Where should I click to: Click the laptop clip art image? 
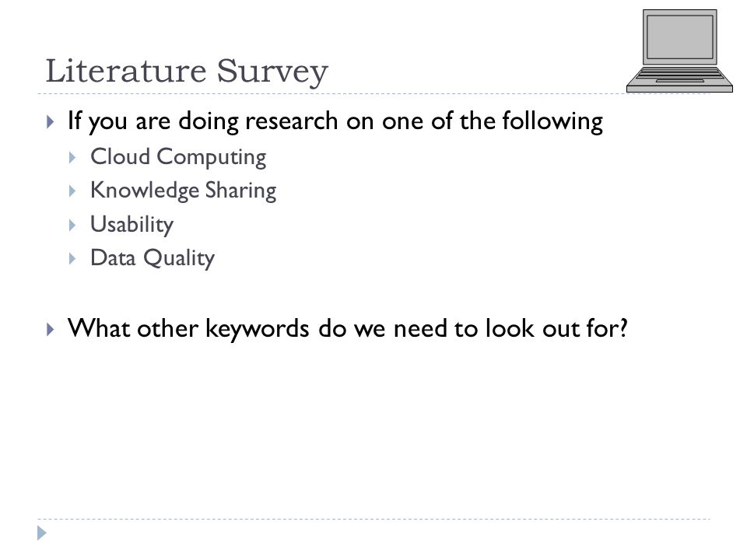(x=679, y=51)
